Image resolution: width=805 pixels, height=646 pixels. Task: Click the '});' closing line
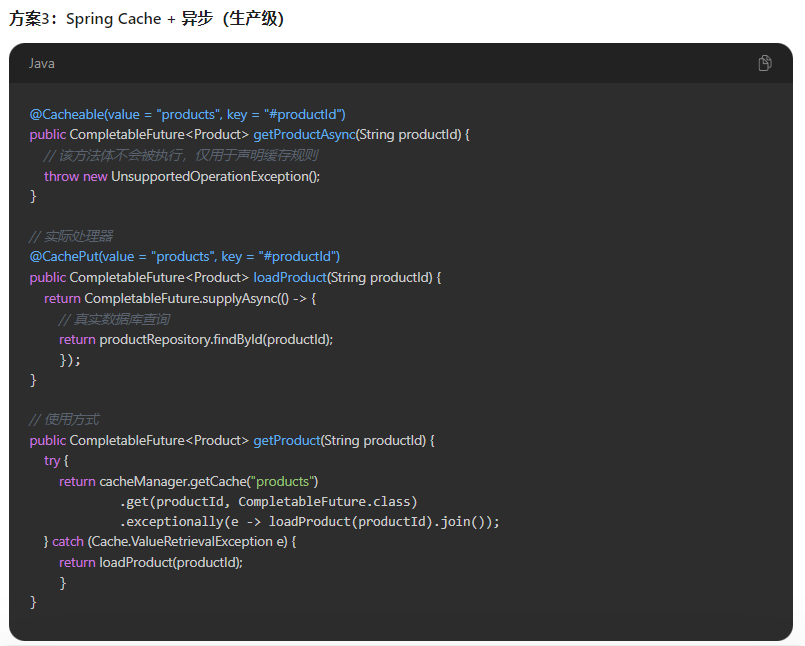coord(70,360)
